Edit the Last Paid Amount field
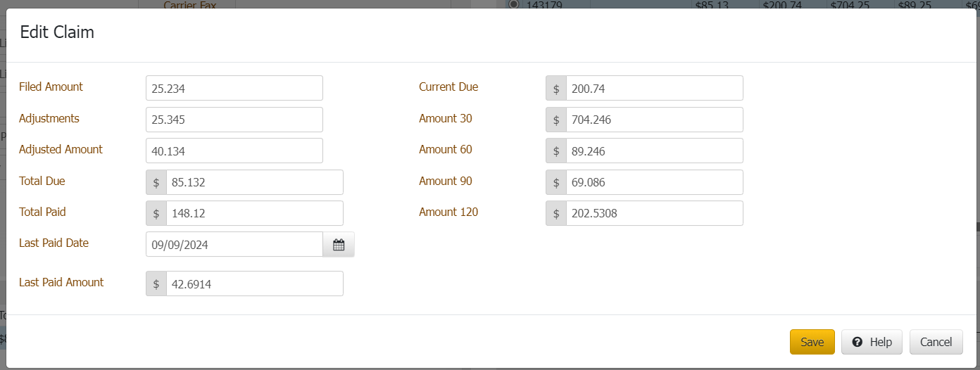The height and width of the screenshot is (370, 980). click(x=254, y=284)
